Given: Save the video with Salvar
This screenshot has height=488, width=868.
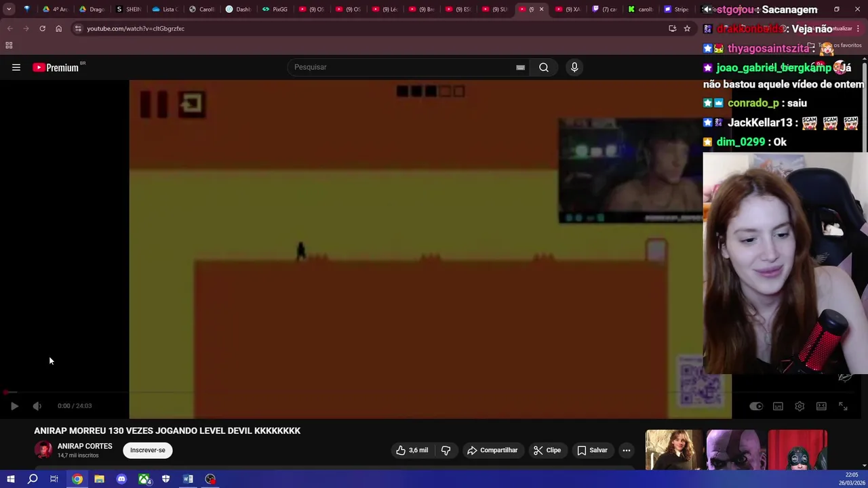Looking at the screenshot, I should [x=592, y=450].
